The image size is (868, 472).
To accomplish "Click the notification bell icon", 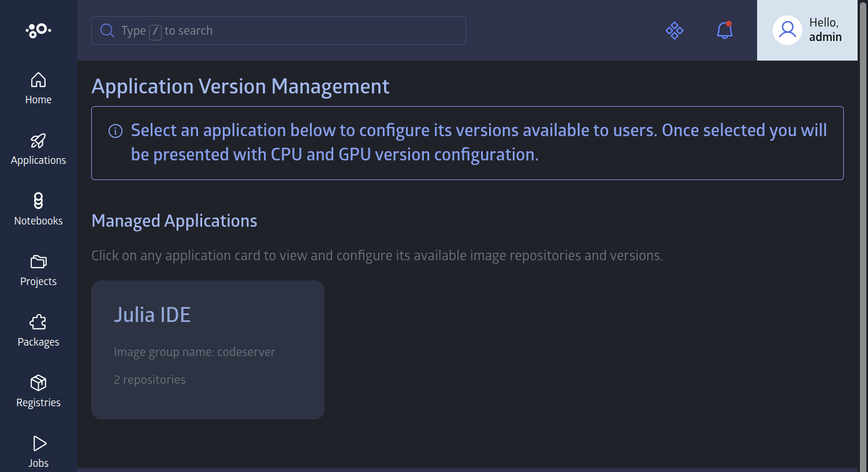I will (x=724, y=31).
